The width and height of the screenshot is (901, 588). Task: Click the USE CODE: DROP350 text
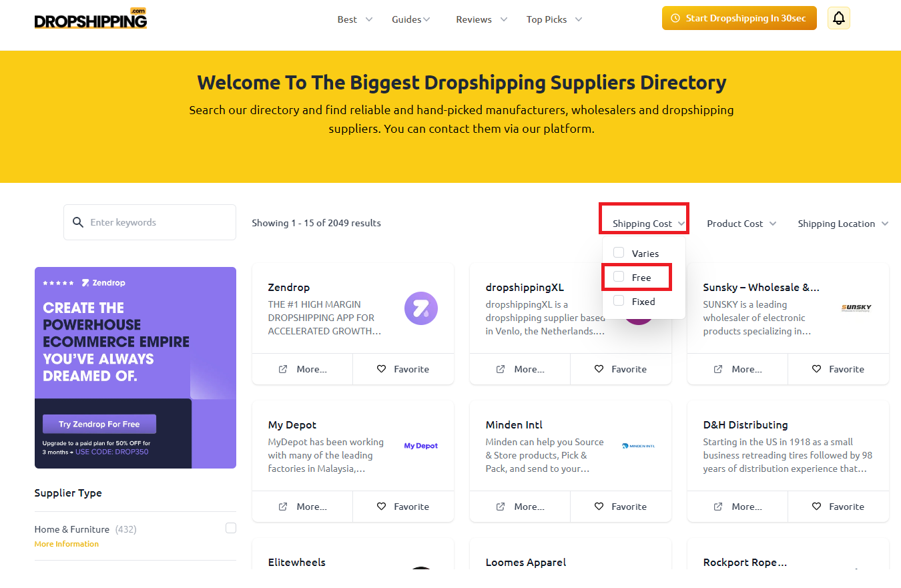click(112, 452)
